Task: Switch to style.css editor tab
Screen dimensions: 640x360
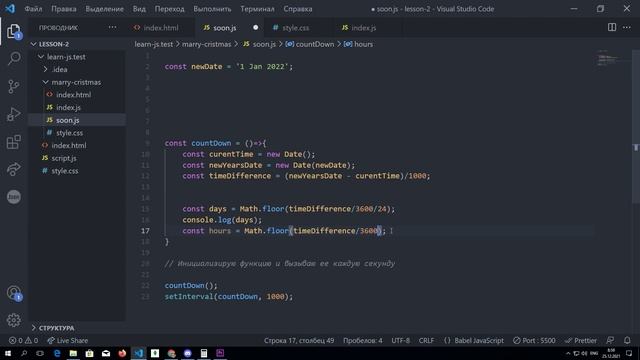Action: pyautogui.click(x=296, y=27)
